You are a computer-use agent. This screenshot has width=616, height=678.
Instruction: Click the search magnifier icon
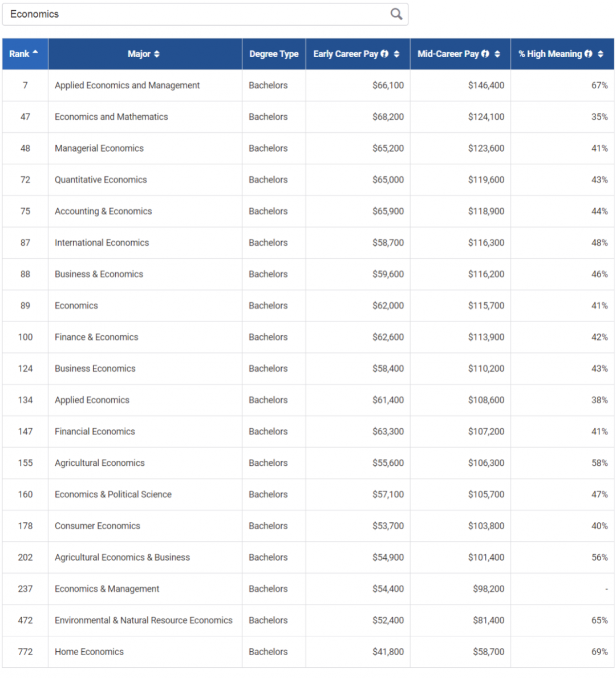396,14
